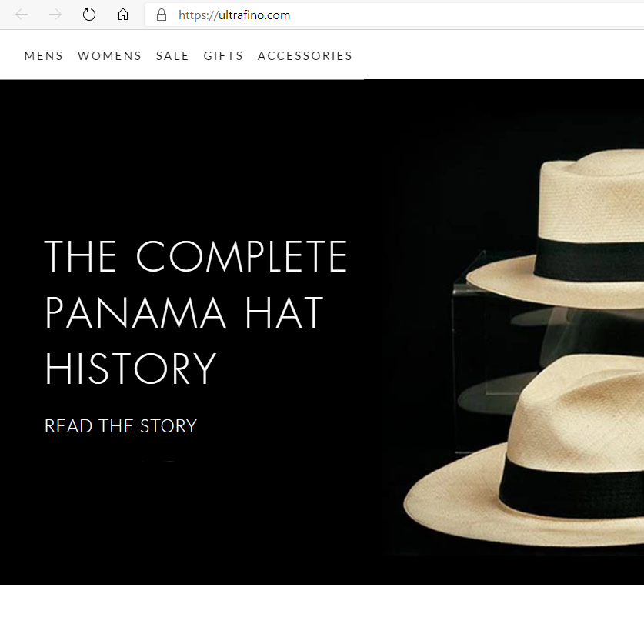Image resolution: width=644 pixels, height=644 pixels.
Task: Follow the READ THE STORY link
Action: pyautogui.click(x=121, y=426)
